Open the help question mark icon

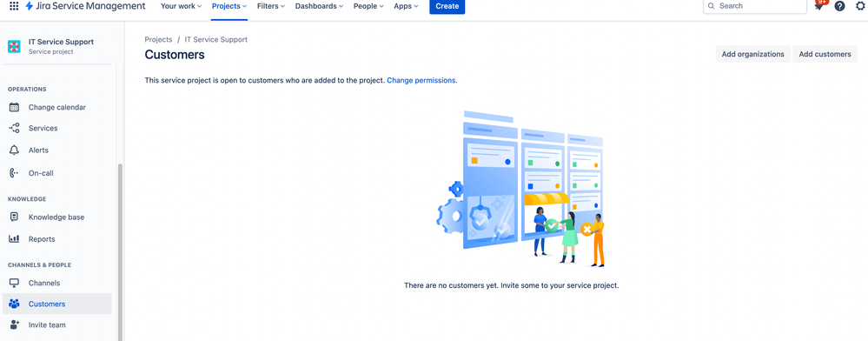(x=840, y=6)
